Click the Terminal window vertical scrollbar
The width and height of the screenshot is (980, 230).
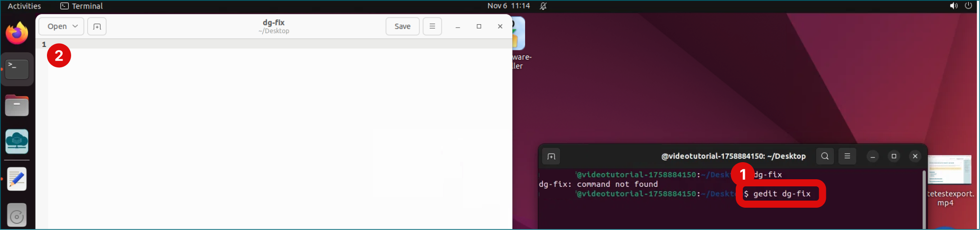(x=924, y=199)
